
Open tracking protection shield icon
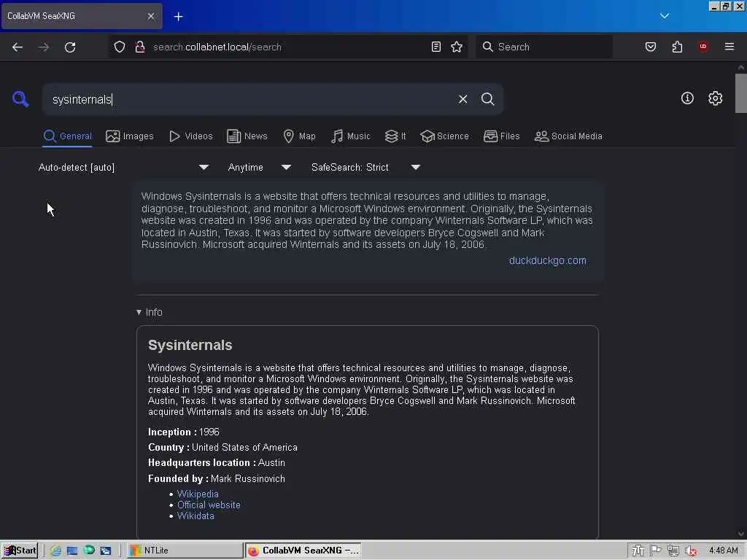click(120, 47)
